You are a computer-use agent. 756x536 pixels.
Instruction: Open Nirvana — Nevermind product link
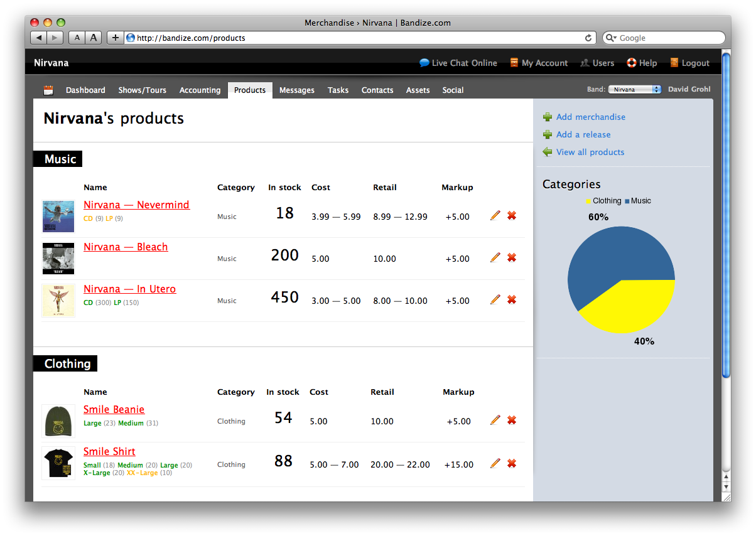pyautogui.click(x=136, y=205)
